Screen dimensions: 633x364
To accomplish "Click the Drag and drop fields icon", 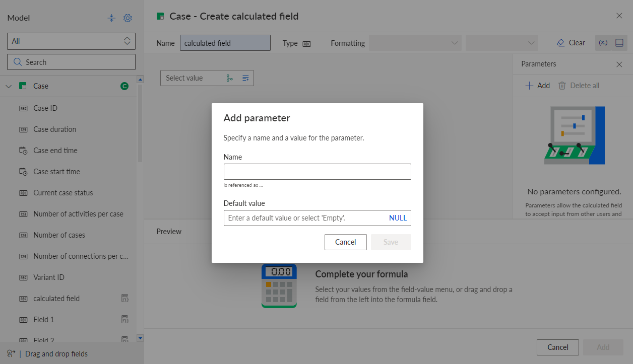I will coord(10,353).
